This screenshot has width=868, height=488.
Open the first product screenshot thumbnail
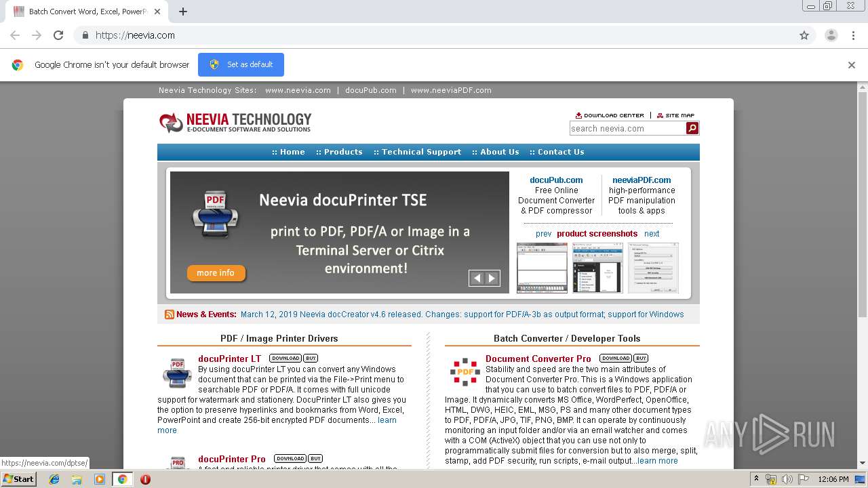click(x=542, y=268)
